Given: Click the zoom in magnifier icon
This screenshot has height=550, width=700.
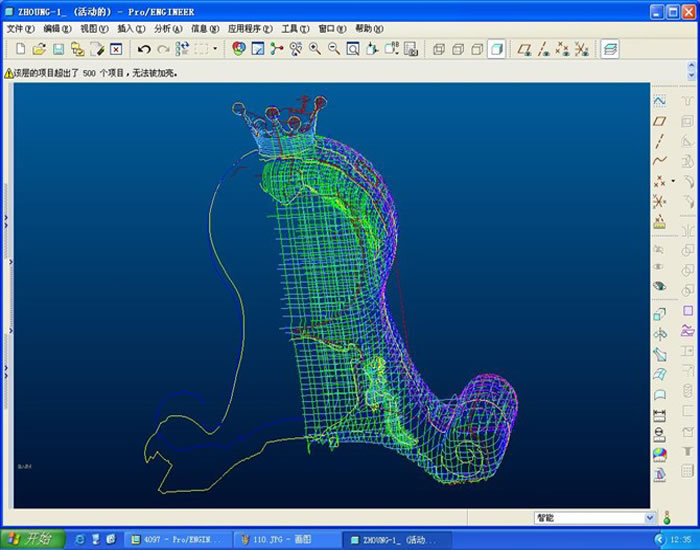Looking at the screenshot, I should pyautogui.click(x=314, y=48).
